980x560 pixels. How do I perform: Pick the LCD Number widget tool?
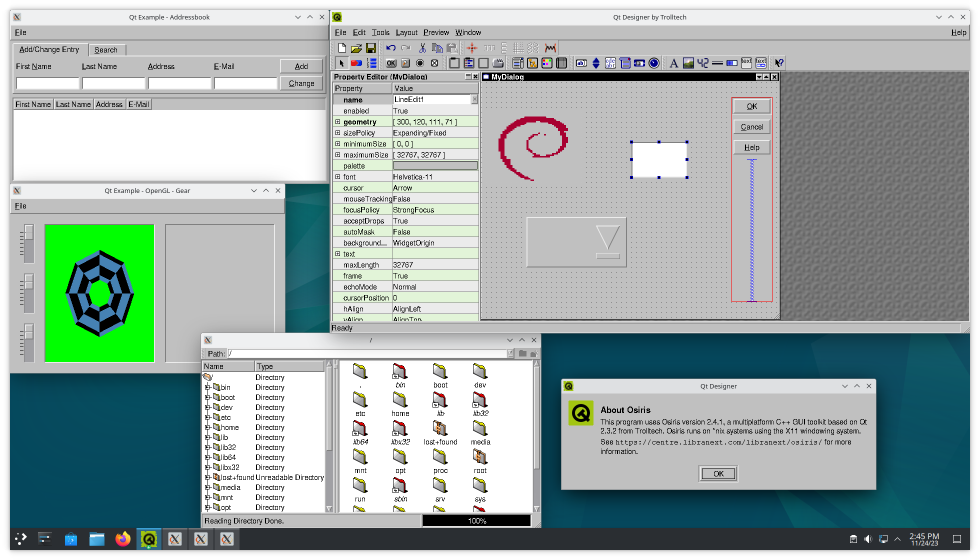pyautogui.click(x=703, y=63)
